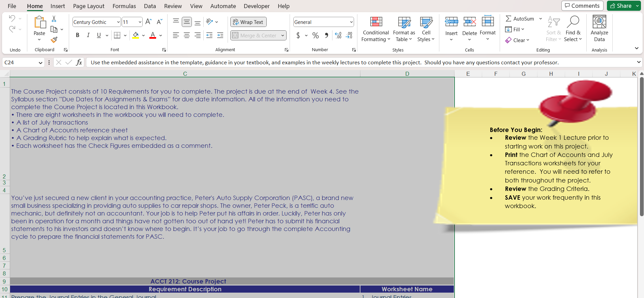This screenshot has width=644, height=298.
Task: Click the Name Box showing C24
Action: coord(23,62)
